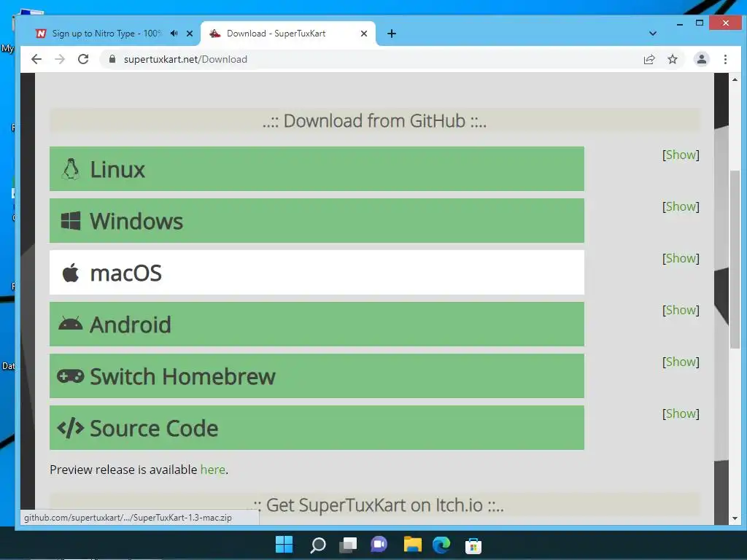The height and width of the screenshot is (560, 747).
Task: Click the 'Download from GitHub' heading
Action: pyautogui.click(x=374, y=120)
